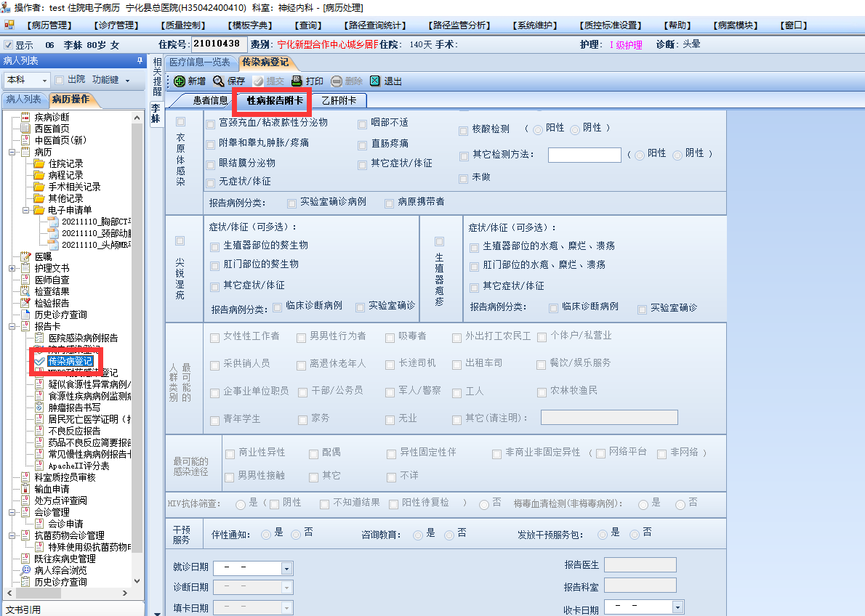The height and width of the screenshot is (616, 865).
Task: Open 检查结果 icon in tree
Action: 25,291
